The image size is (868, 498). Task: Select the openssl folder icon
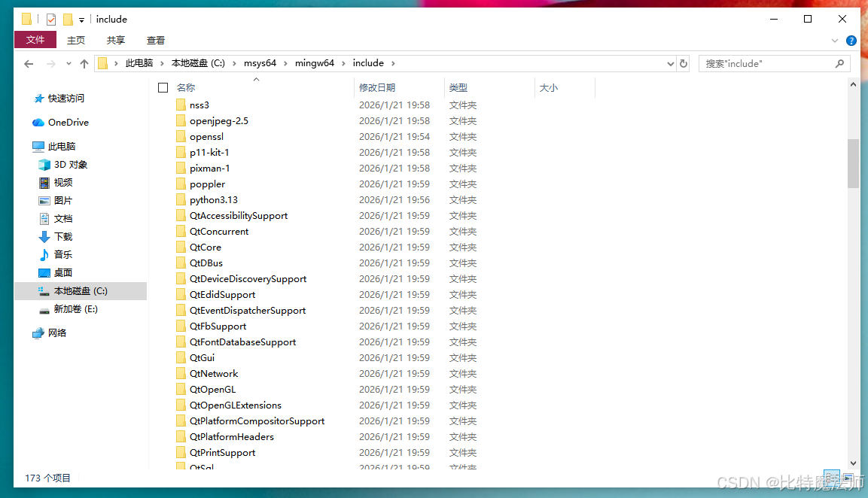click(x=181, y=136)
